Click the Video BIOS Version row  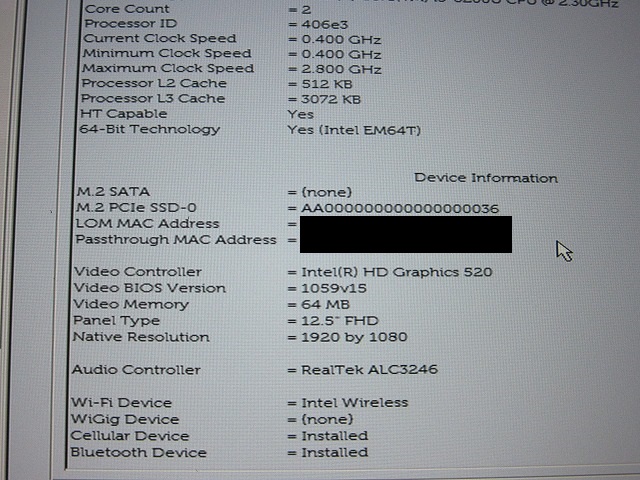point(220,288)
